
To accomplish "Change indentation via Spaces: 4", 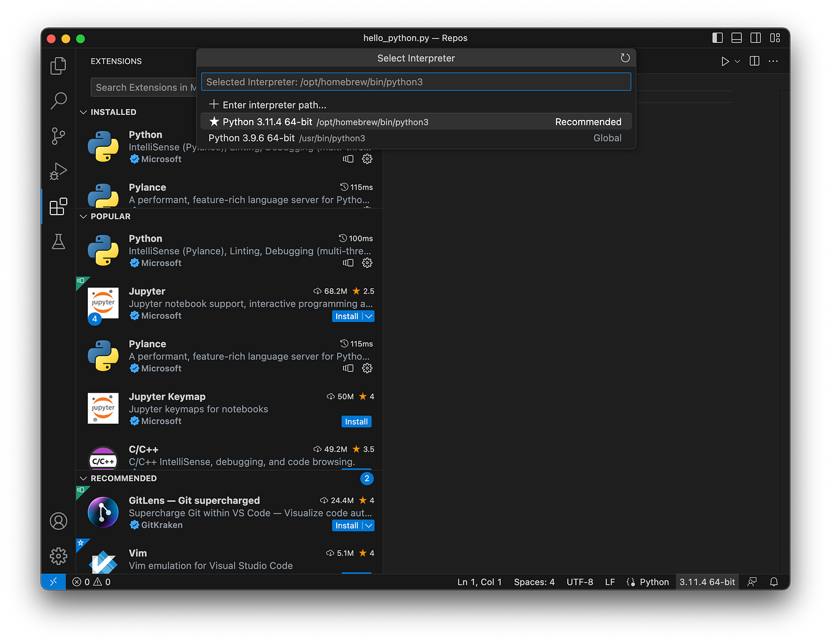I will pos(534,582).
